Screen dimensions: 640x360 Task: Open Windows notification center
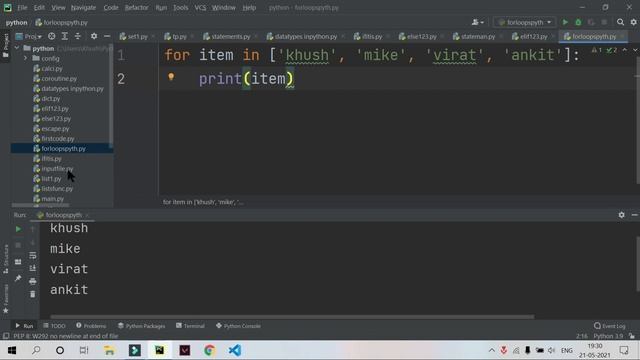click(624, 350)
